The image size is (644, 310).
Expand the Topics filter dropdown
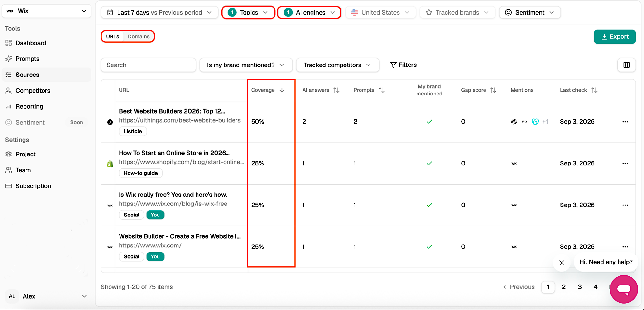(248, 12)
